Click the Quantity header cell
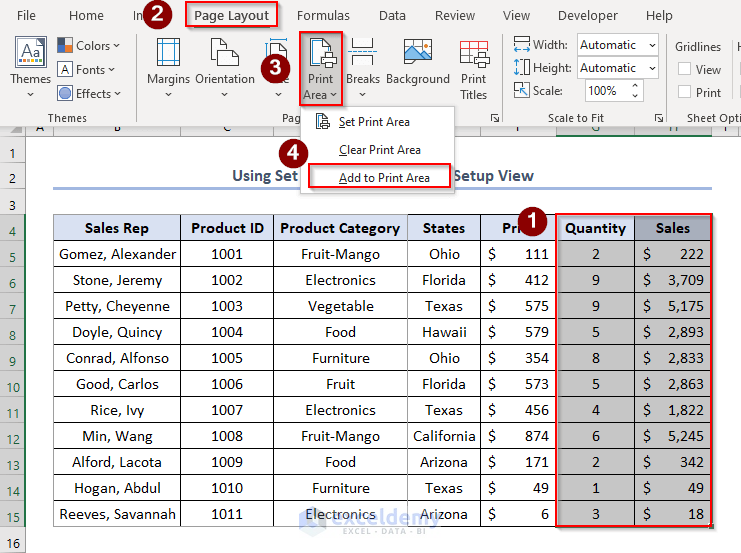The width and height of the screenshot is (741, 553). pyautogui.click(x=595, y=228)
